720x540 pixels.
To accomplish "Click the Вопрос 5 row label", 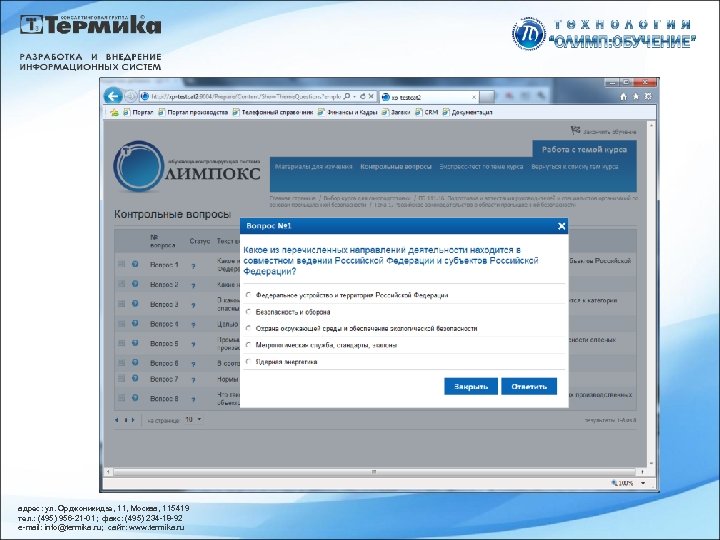I will (x=164, y=343).
